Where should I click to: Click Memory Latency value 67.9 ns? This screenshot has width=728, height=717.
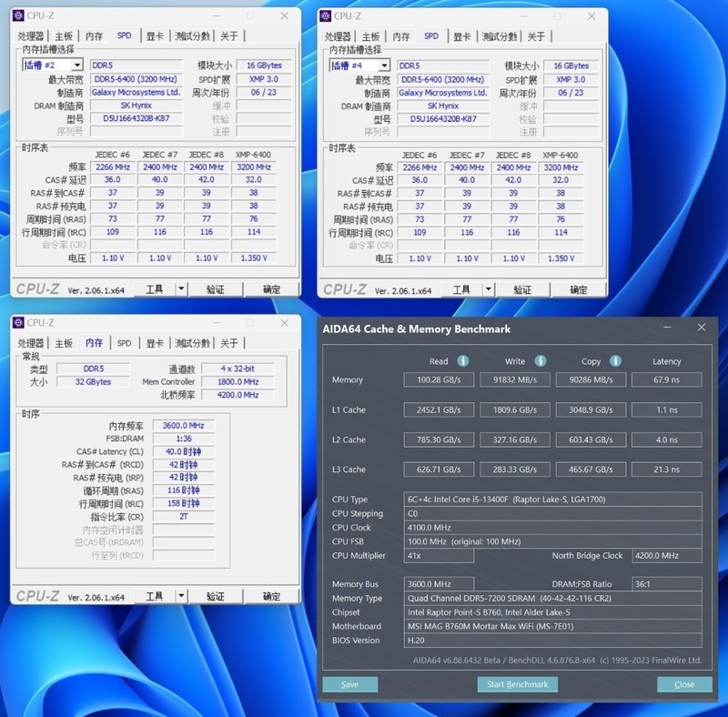click(x=667, y=379)
